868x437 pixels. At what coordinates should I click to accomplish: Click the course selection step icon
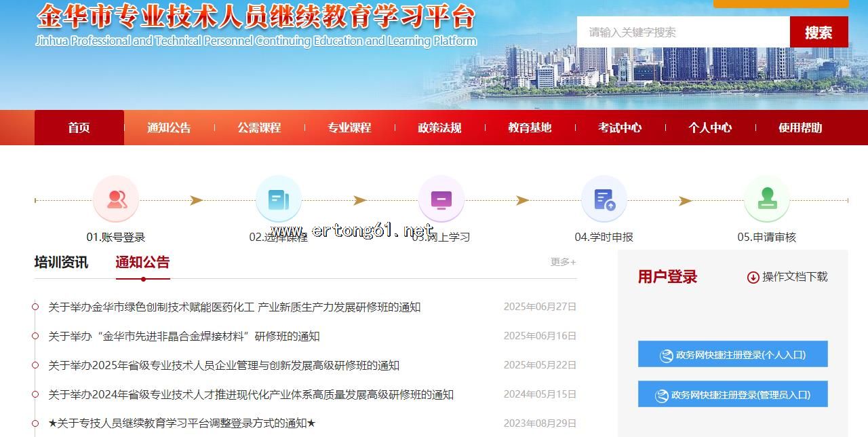point(278,199)
